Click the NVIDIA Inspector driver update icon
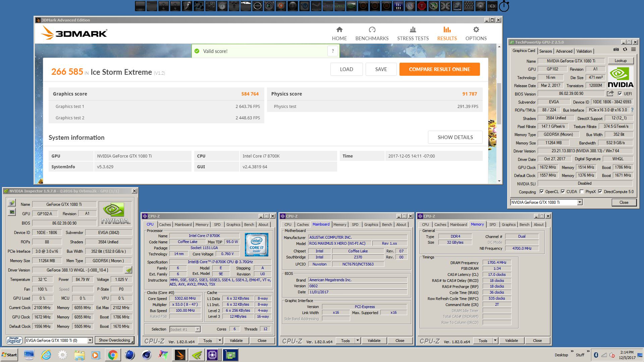 pyautogui.click(x=128, y=270)
